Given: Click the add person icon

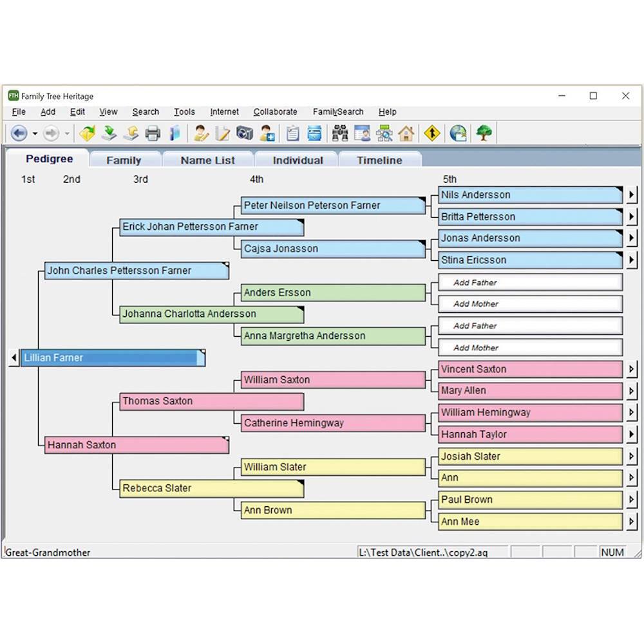Looking at the screenshot, I should [x=267, y=133].
